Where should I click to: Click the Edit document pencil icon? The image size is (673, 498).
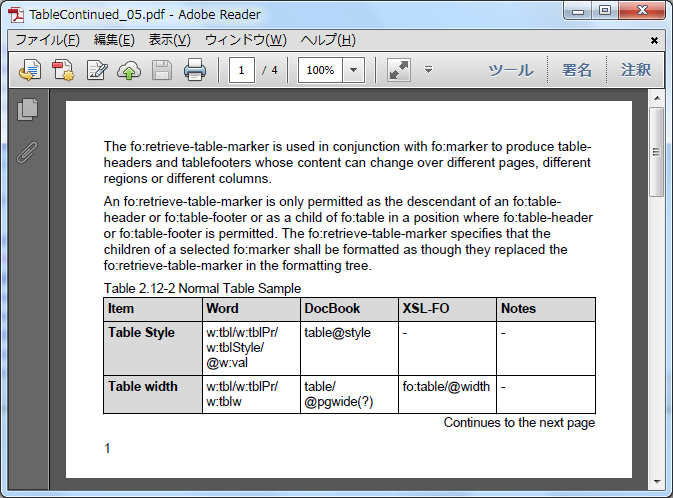[97, 70]
